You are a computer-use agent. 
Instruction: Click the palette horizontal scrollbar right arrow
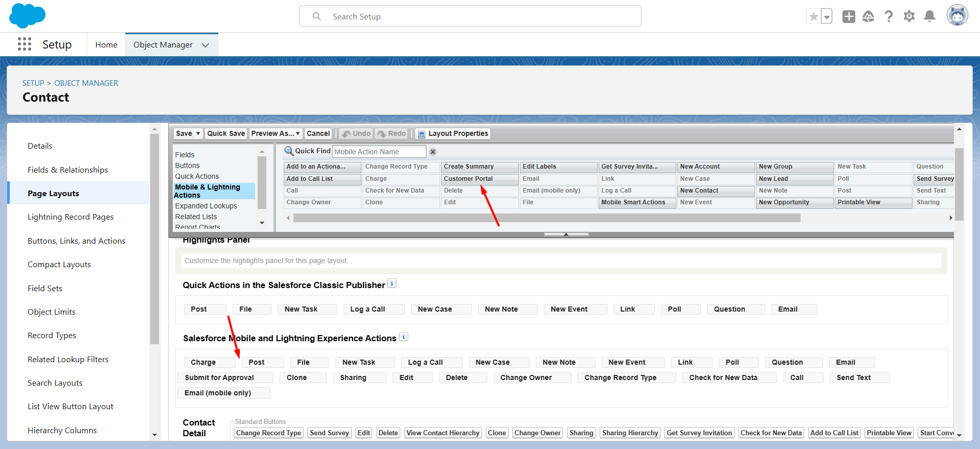(951, 218)
